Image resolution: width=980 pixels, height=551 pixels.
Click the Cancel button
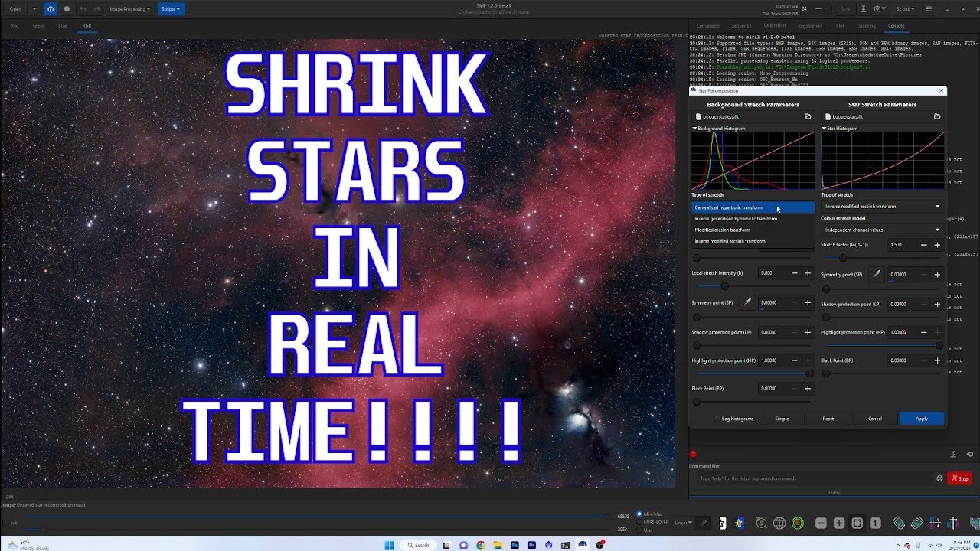click(x=875, y=419)
